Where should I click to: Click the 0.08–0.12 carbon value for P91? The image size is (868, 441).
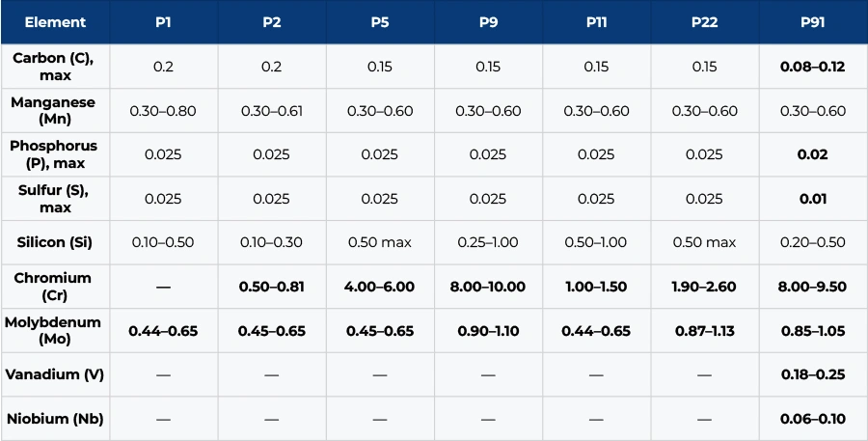click(813, 67)
